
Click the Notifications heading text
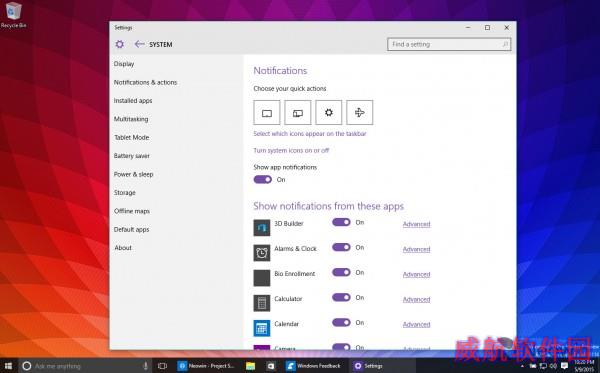(x=280, y=71)
